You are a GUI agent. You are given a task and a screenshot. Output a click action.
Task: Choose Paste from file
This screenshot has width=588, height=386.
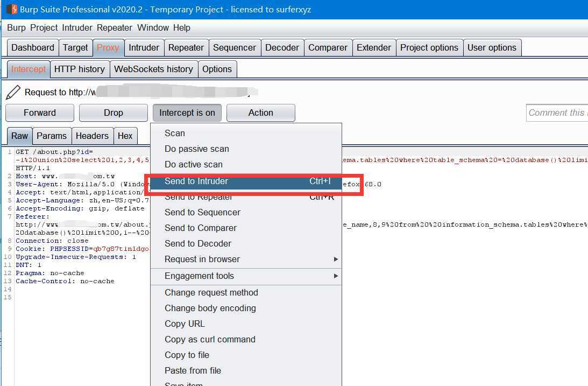pyautogui.click(x=246, y=370)
